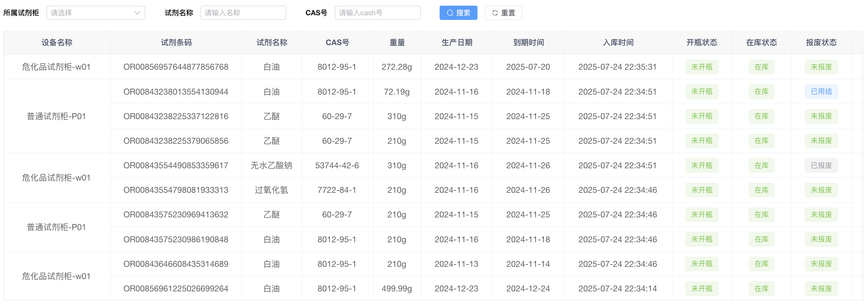
Task: Click 乙醚 in the OR00843575230969413632 row
Action: pyautogui.click(x=272, y=215)
